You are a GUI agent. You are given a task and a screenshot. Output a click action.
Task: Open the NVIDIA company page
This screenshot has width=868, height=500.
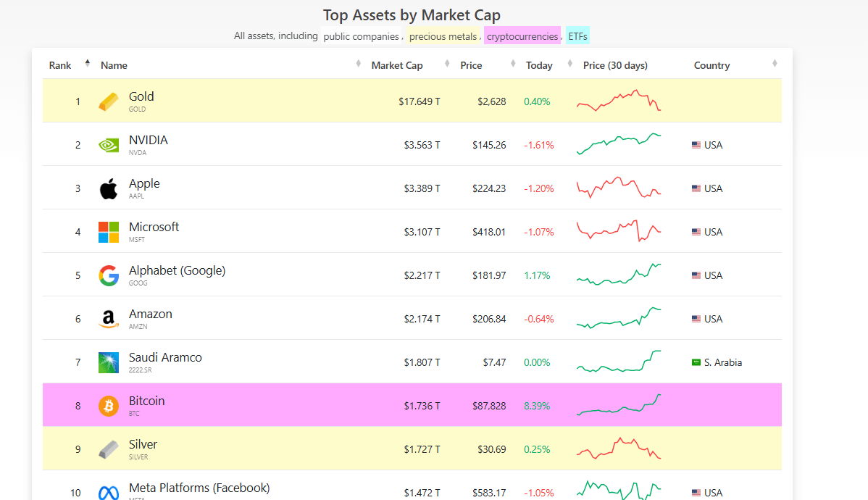(x=149, y=140)
